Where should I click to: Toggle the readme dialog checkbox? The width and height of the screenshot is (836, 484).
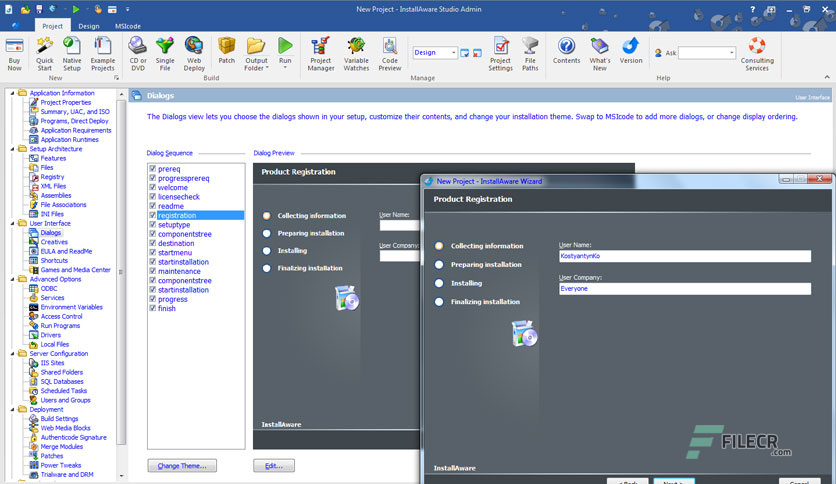[x=152, y=206]
